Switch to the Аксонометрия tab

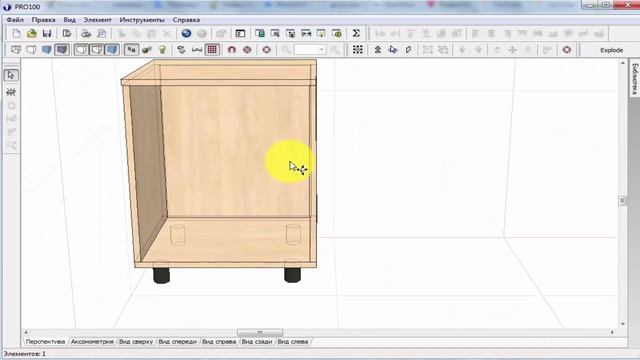(92, 342)
